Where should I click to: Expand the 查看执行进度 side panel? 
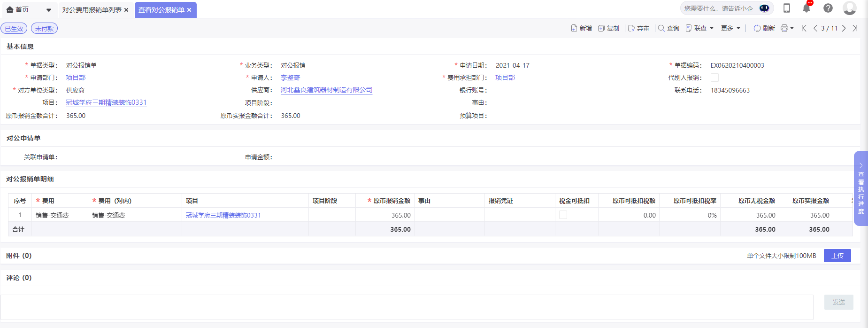861,188
